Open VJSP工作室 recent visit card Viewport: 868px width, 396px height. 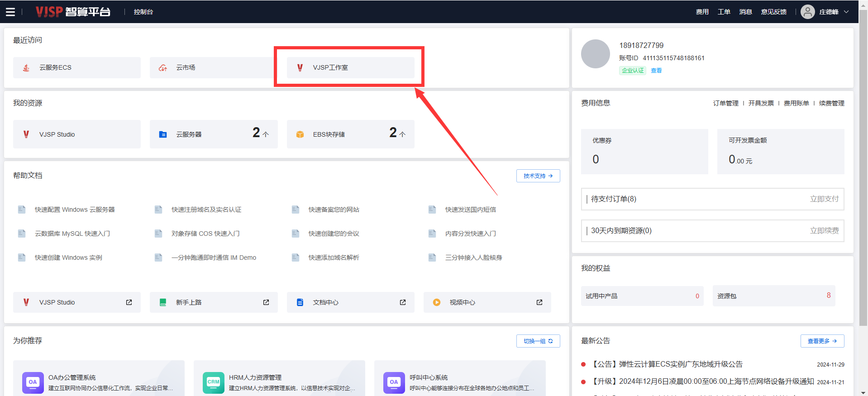(x=350, y=67)
